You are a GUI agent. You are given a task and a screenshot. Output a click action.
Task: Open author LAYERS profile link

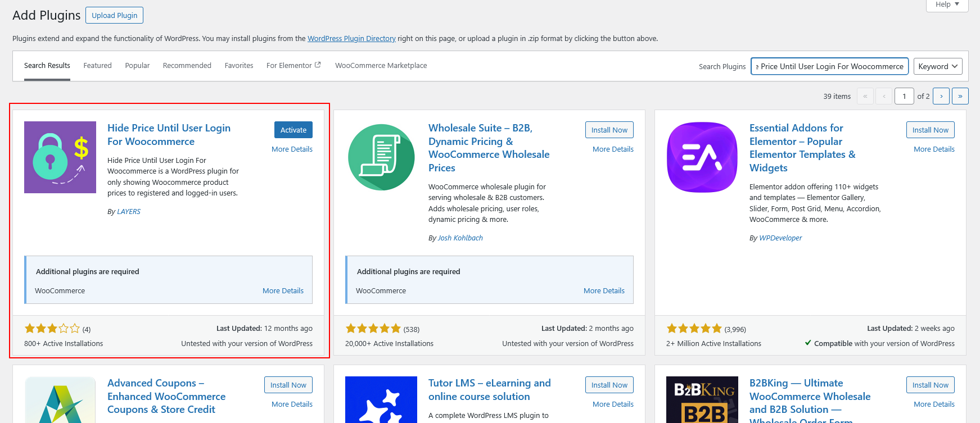(x=129, y=212)
